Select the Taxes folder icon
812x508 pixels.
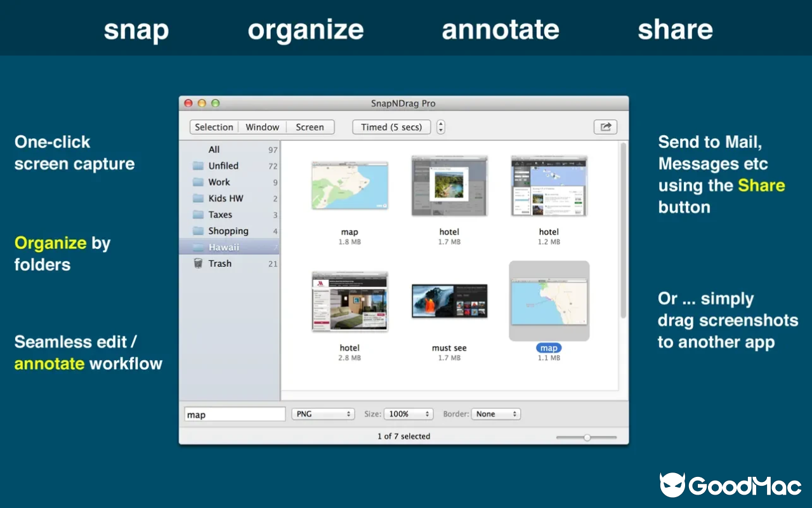coord(198,215)
